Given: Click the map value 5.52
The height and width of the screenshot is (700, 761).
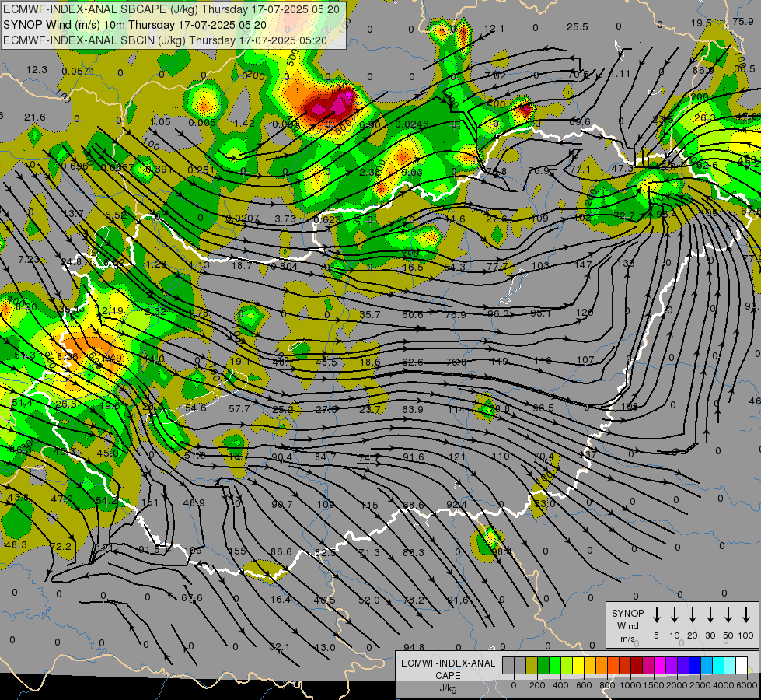Looking at the screenshot, I should (x=116, y=215).
